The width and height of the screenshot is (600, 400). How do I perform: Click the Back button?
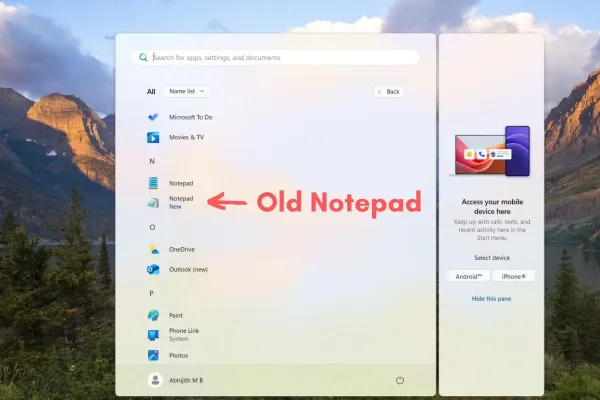pos(388,91)
